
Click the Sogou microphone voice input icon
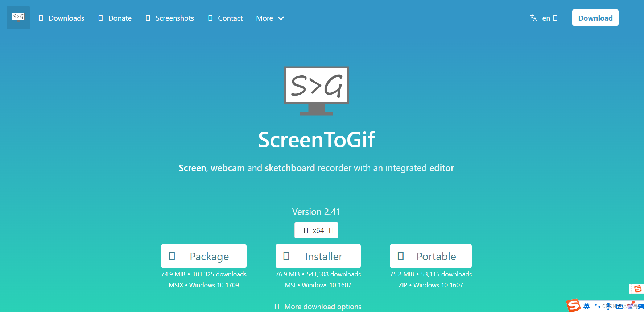[608, 306]
